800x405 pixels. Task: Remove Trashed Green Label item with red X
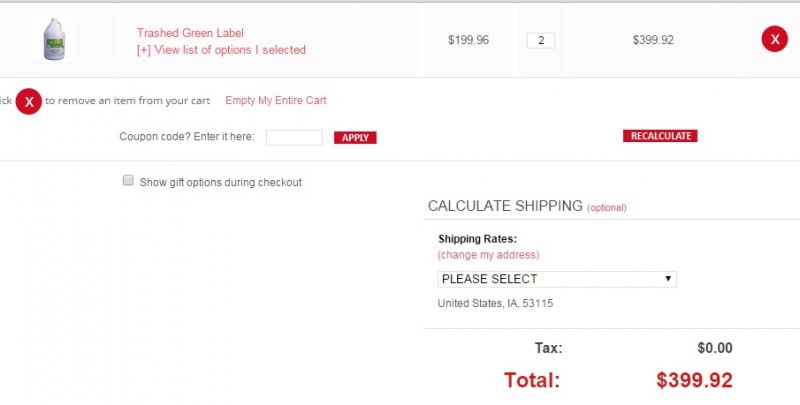(x=774, y=39)
